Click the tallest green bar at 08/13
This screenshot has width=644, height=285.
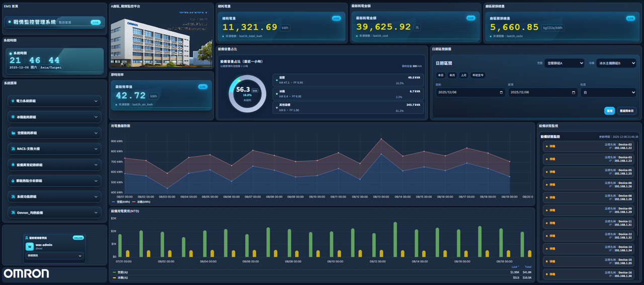tap(395, 240)
